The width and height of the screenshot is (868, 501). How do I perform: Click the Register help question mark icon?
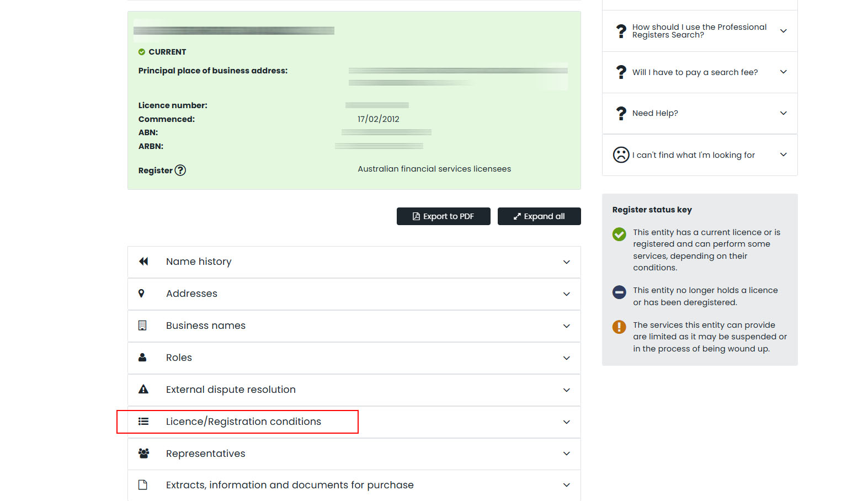[180, 170]
